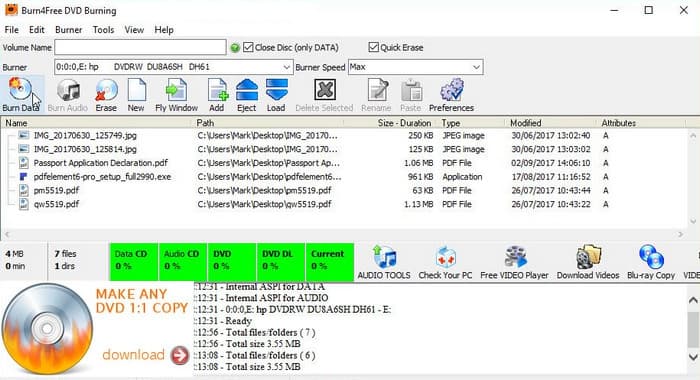Click the Add files icon
700x380 pixels.
[x=217, y=90]
